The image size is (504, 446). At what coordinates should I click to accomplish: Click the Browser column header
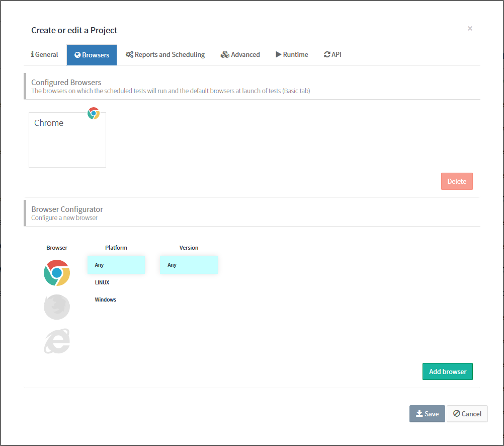pos(57,248)
